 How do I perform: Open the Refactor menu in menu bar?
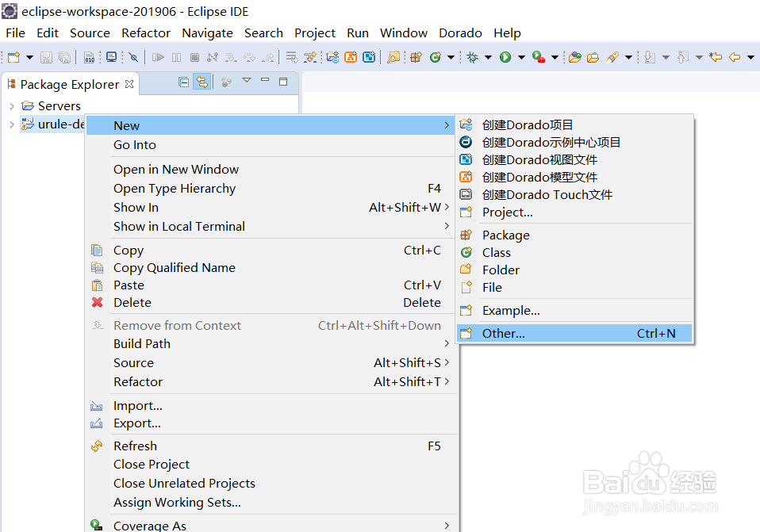click(x=146, y=33)
